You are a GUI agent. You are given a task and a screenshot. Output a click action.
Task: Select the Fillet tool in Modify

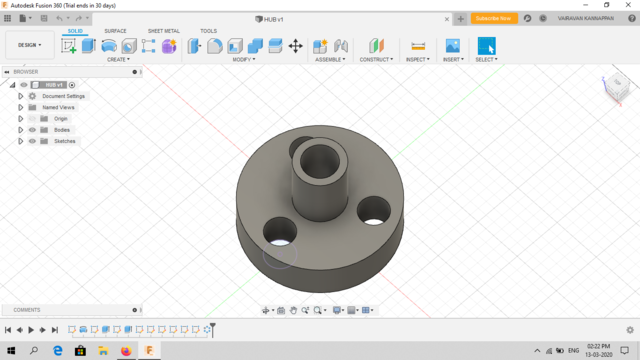[x=215, y=46]
